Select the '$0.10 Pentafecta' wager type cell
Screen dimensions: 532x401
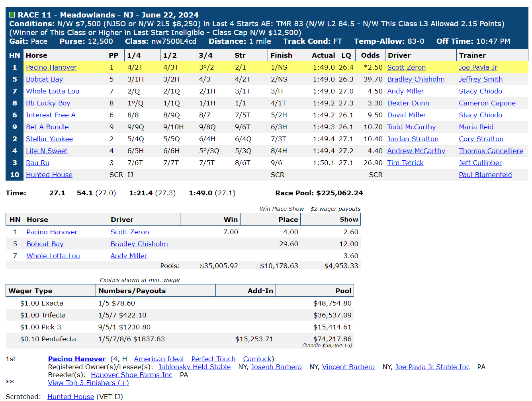(48, 339)
